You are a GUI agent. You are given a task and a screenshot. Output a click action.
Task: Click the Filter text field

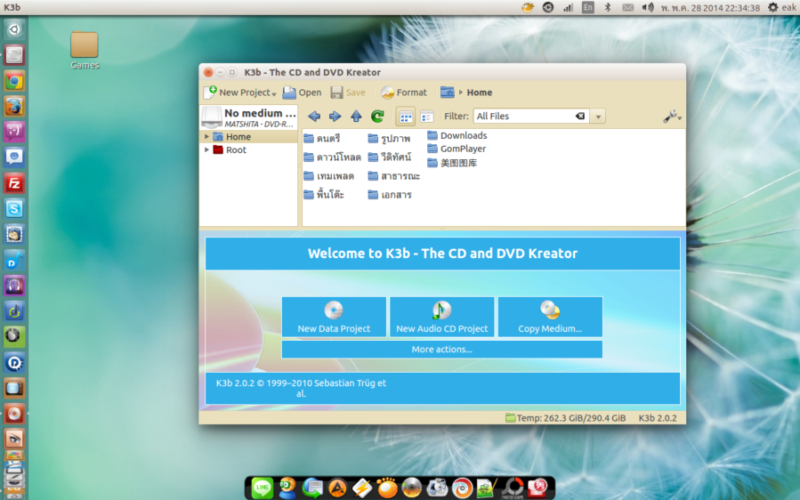[524, 116]
